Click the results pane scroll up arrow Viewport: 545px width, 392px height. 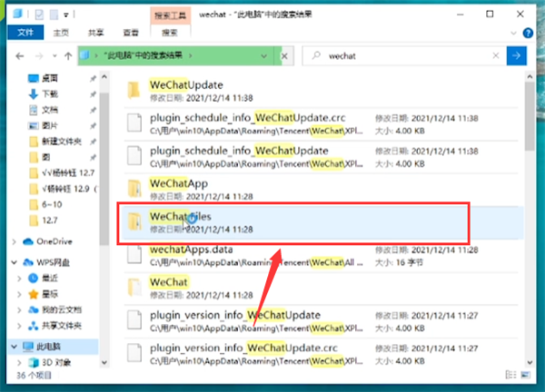click(530, 76)
